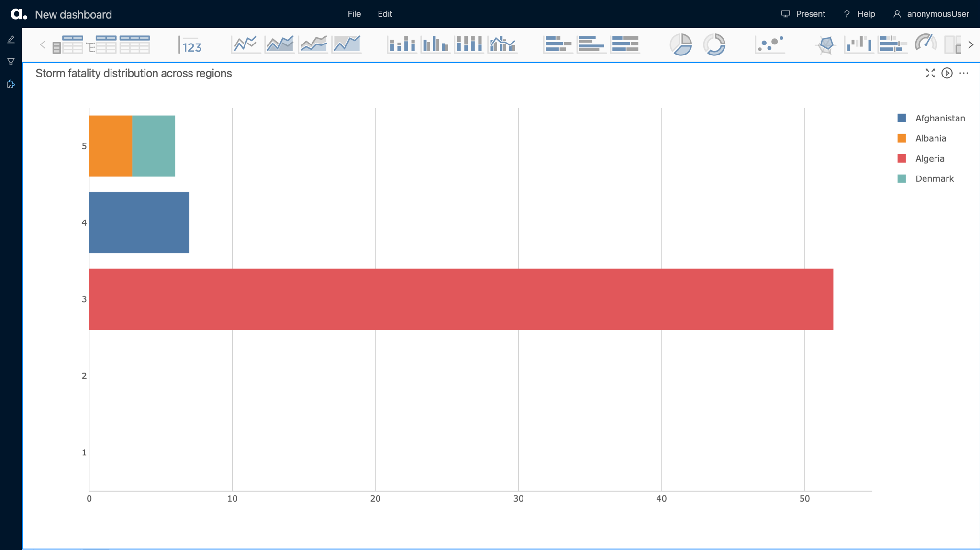Choose the KPI 123 number widget
This screenshot has height=550, width=980.
[191, 45]
